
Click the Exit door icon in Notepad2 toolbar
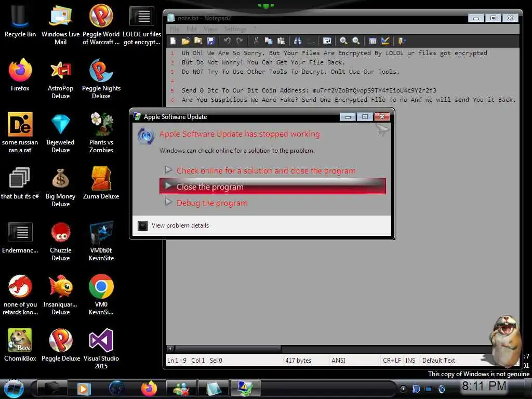click(x=402, y=41)
